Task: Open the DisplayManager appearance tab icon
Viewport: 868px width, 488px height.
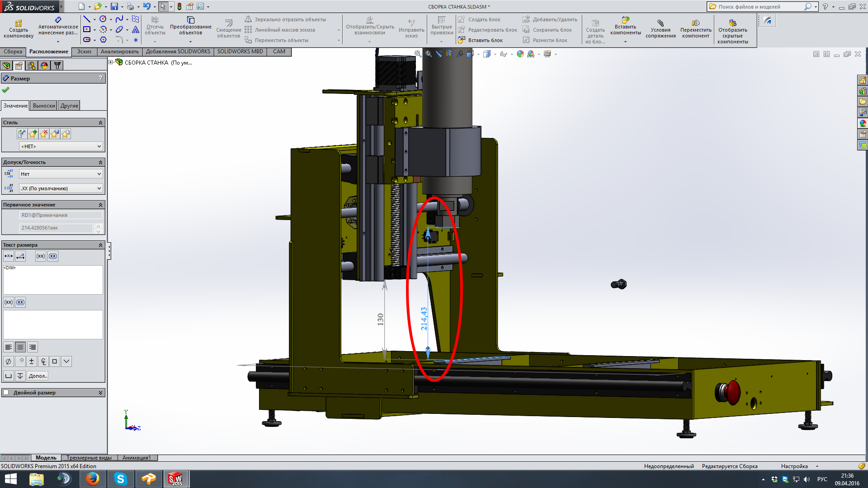Action: pyautogui.click(x=44, y=66)
